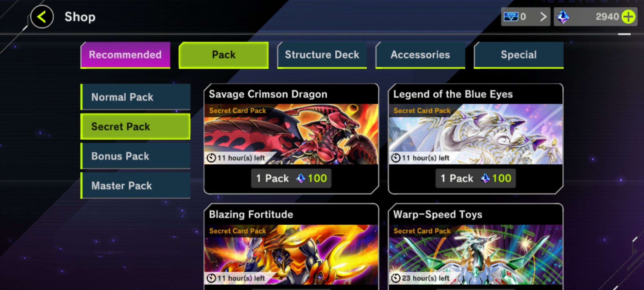Select the Pack tab
Image resolution: width=644 pixels, height=290 pixels.
[x=224, y=55]
